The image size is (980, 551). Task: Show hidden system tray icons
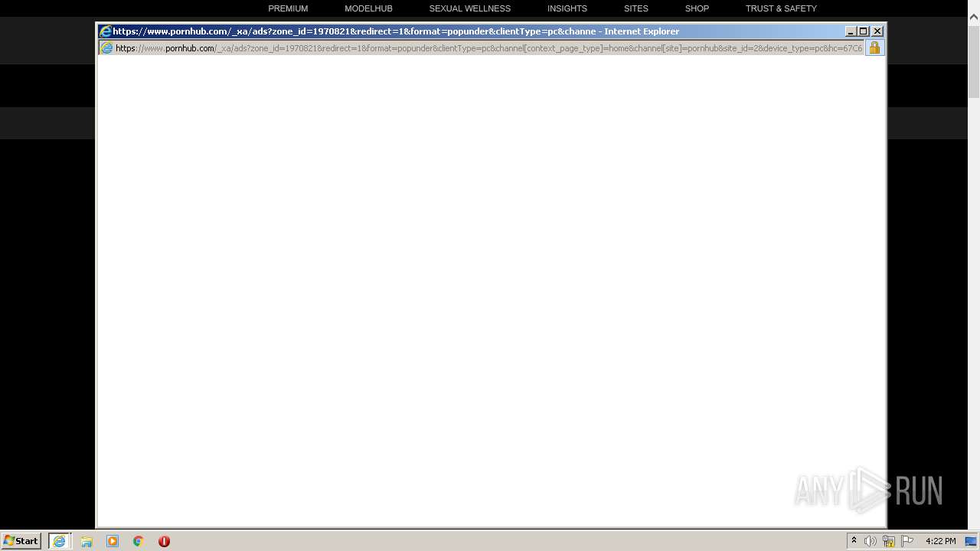(x=854, y=541)
